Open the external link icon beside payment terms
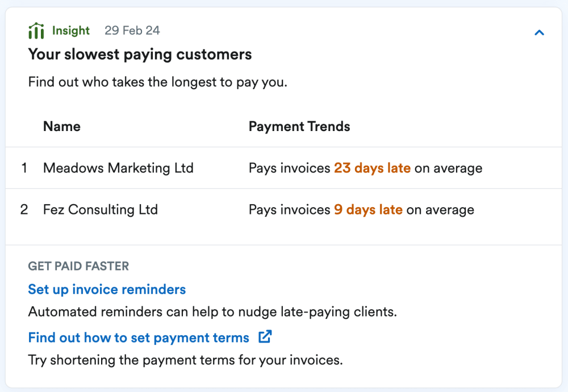 264,337
